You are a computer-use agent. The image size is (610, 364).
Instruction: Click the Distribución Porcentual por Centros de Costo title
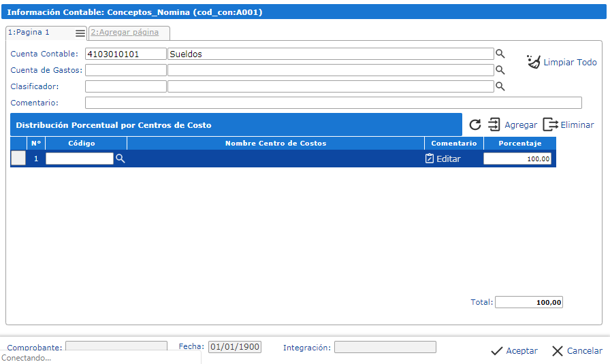pyautogui.click(x=114, y=125)
